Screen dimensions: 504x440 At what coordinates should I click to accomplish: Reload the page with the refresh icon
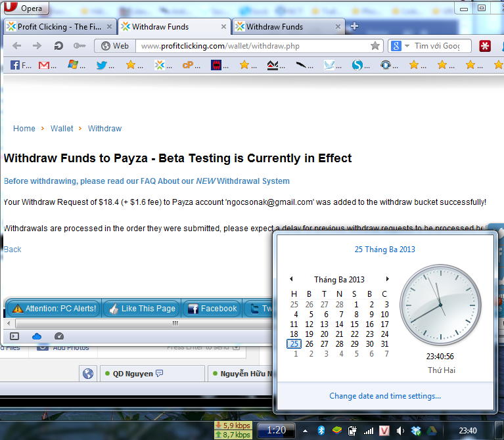(58, 46)
